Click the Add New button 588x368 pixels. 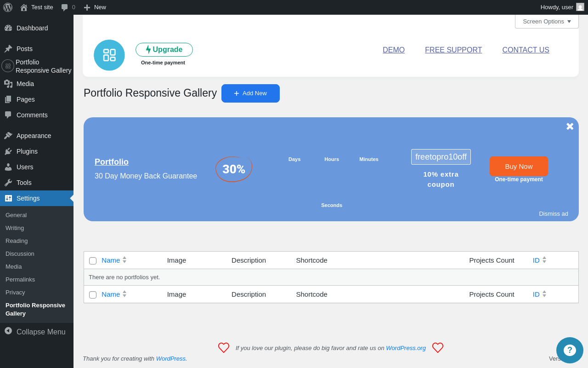click(x=250, y=93)
